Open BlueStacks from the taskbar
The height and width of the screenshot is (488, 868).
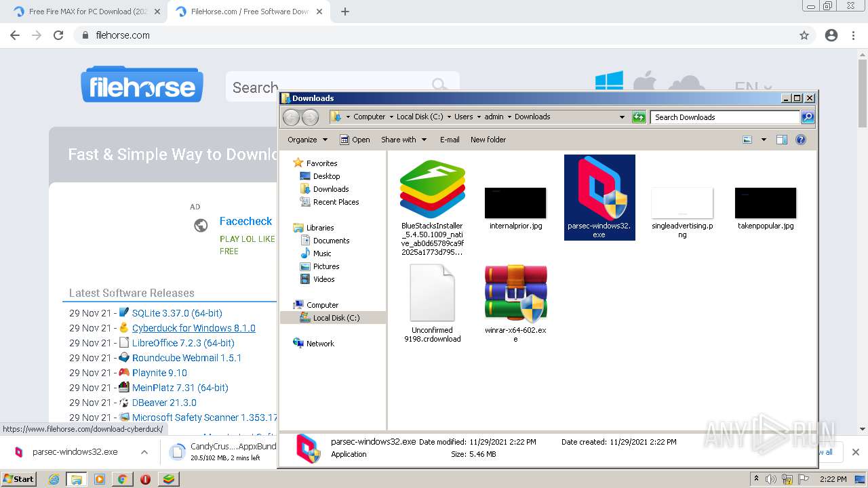click(x=168, y=479)
